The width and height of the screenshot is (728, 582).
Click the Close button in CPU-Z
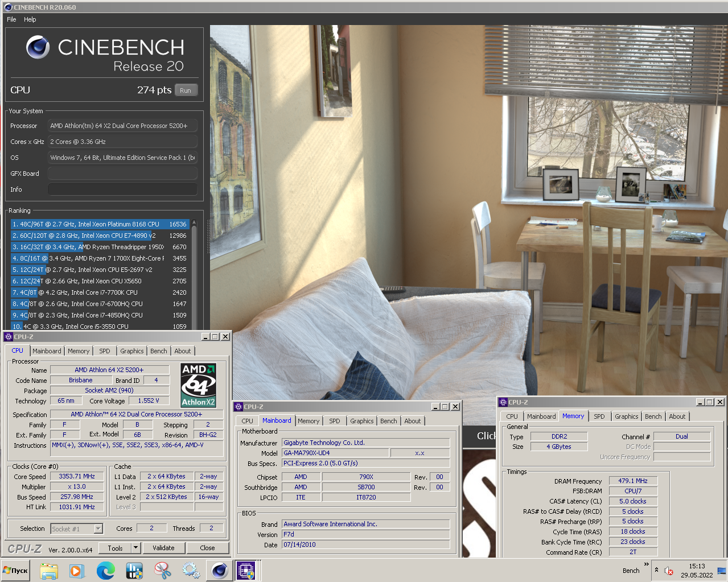[207, 548]
